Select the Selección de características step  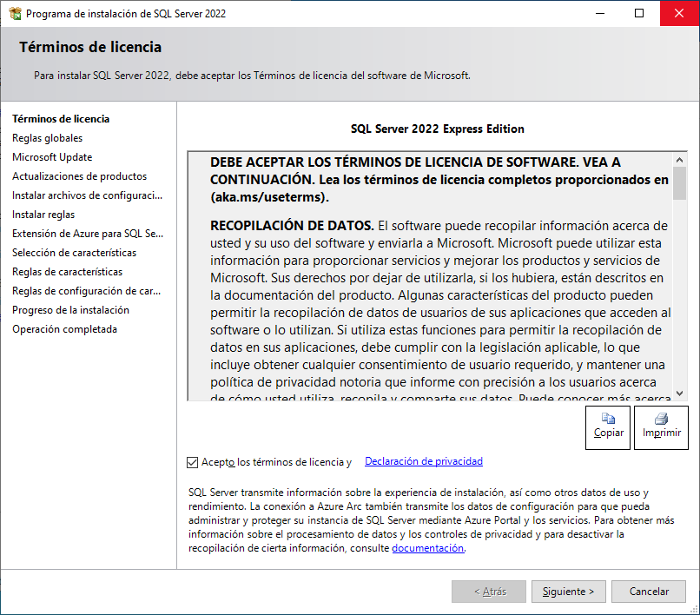click(x=74, y=253)
